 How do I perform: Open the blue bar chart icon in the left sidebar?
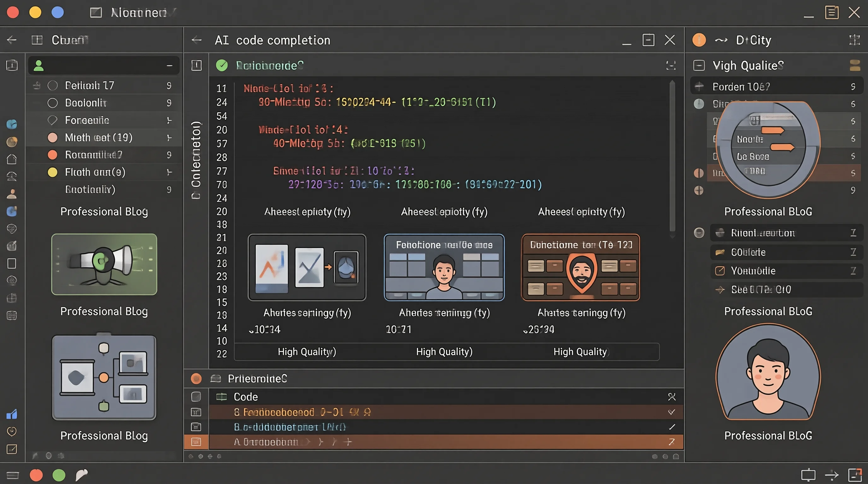tap(12, 414)
